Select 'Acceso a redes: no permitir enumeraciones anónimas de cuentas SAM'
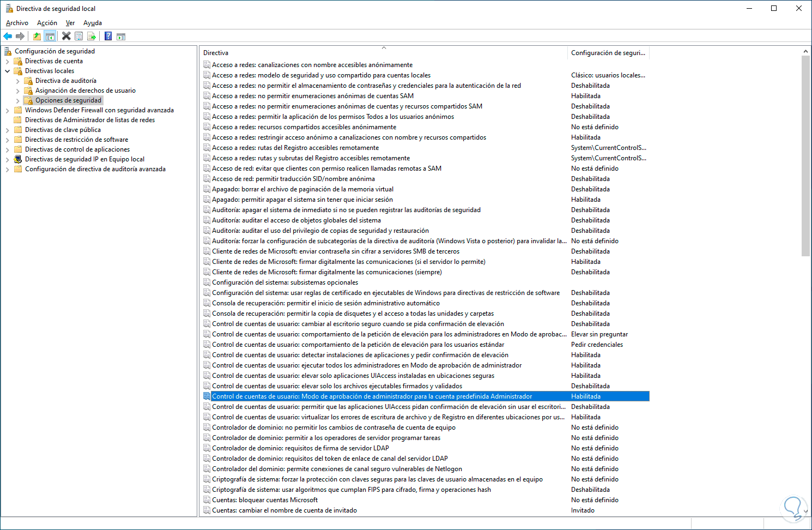Screen dimensions: 812x530 point(313,96)
